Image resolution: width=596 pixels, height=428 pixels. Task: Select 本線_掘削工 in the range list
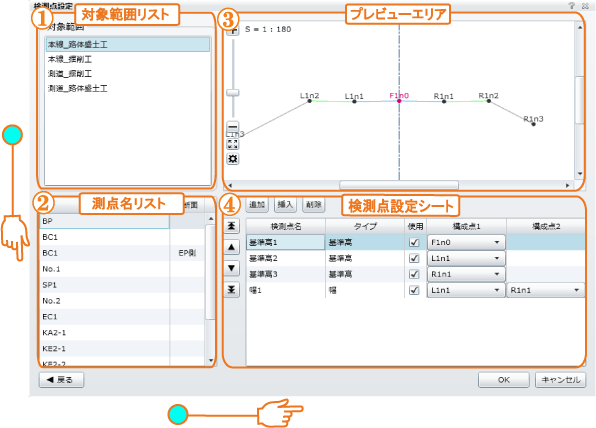click(x=128, y=59)
